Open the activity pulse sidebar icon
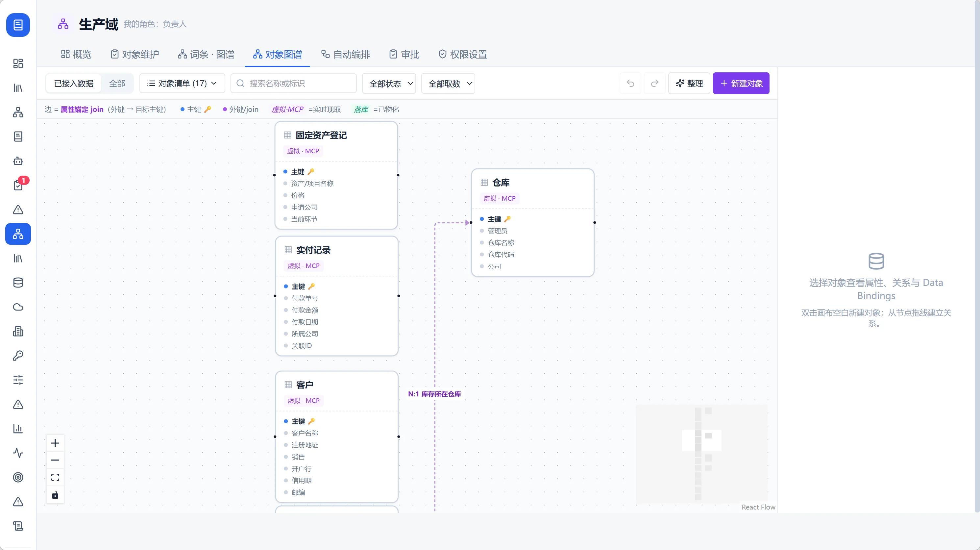This screenshot has height=550, width=980. click(x=18, y=453)
